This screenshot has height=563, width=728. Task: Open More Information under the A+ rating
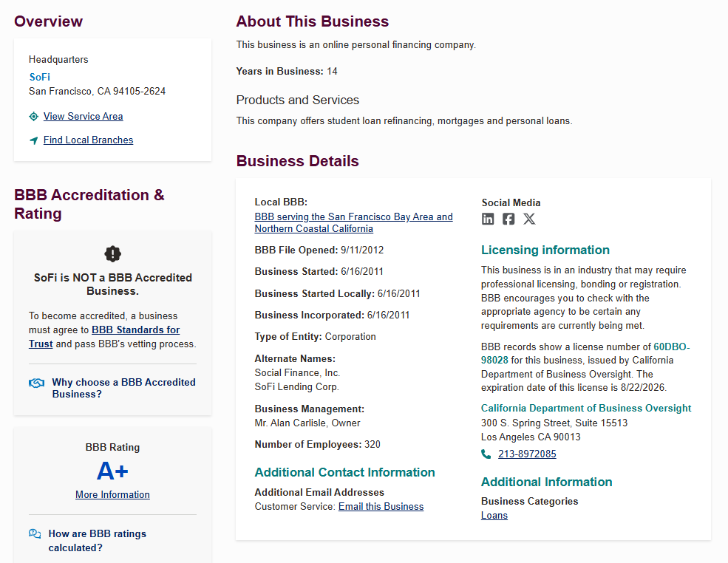click(x=112, y=494)
